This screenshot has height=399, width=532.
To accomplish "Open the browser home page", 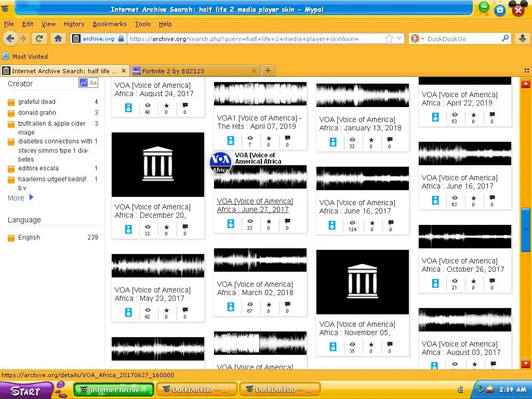I will click(58, 38).
